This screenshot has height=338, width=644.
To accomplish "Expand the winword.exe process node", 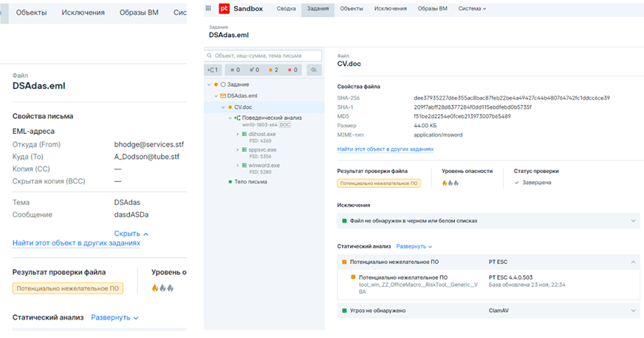I will (237, 165).
